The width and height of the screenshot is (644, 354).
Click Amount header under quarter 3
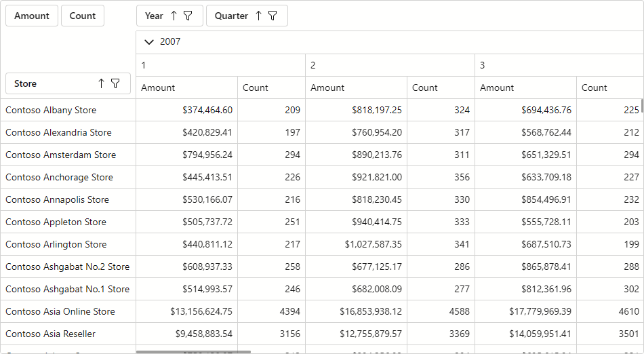pos(526,87)
